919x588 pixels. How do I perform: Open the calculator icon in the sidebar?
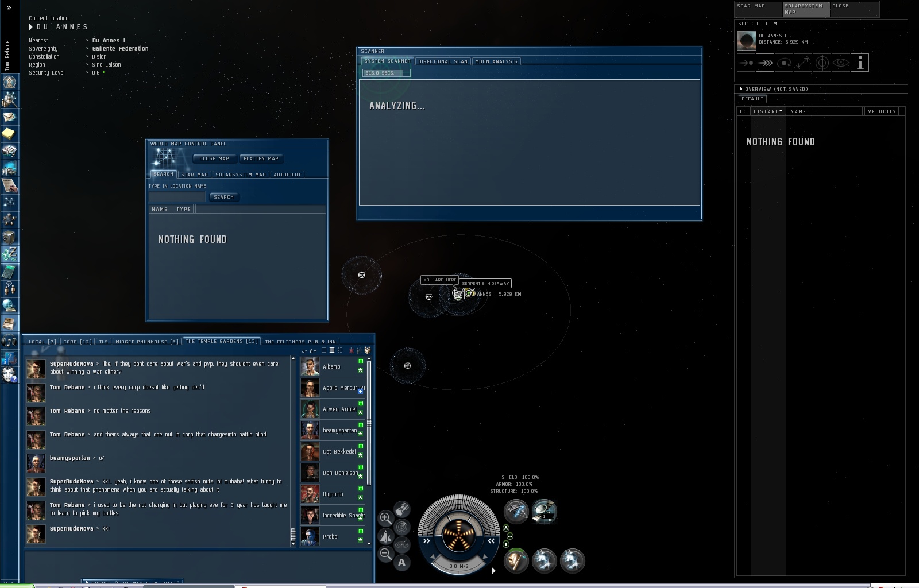[9, 271]
